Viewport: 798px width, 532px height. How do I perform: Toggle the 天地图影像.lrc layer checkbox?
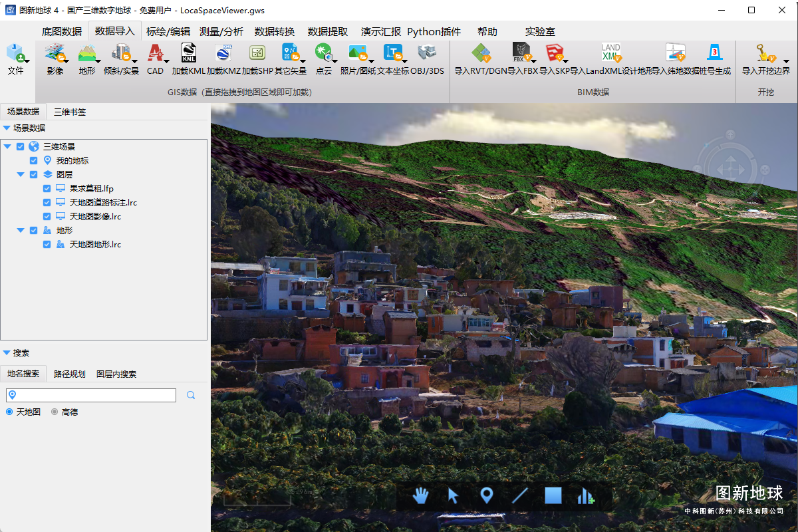[x=47, y=217]
